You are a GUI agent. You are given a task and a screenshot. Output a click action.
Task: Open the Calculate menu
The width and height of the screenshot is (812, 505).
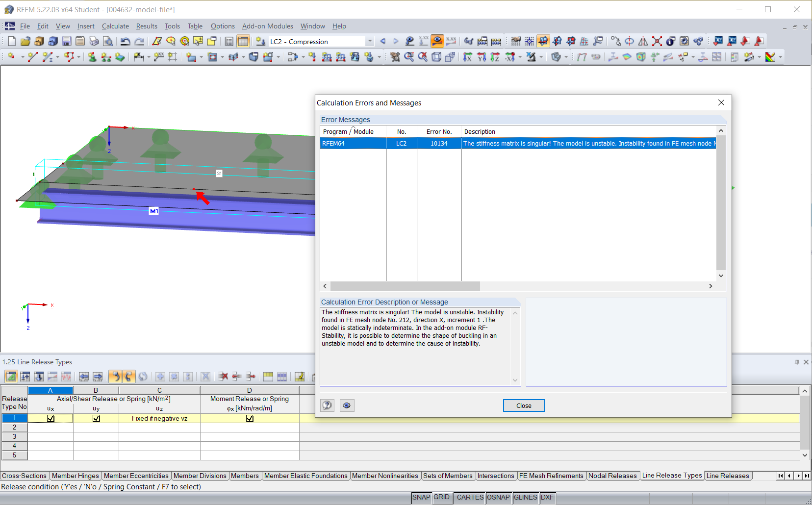point(115,26)
